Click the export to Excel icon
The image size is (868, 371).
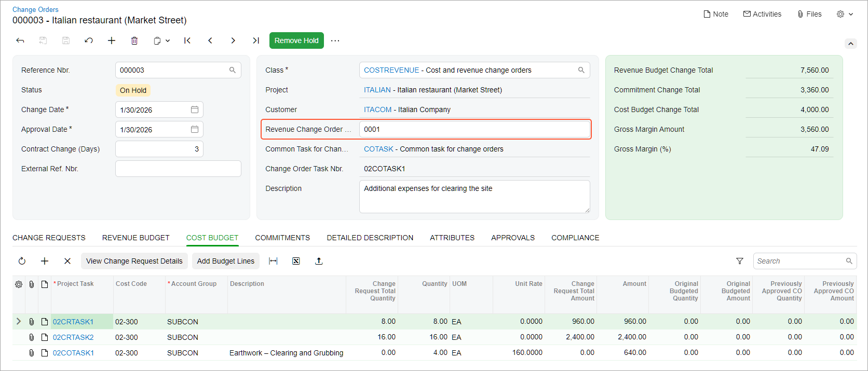(x=296, y=261)
